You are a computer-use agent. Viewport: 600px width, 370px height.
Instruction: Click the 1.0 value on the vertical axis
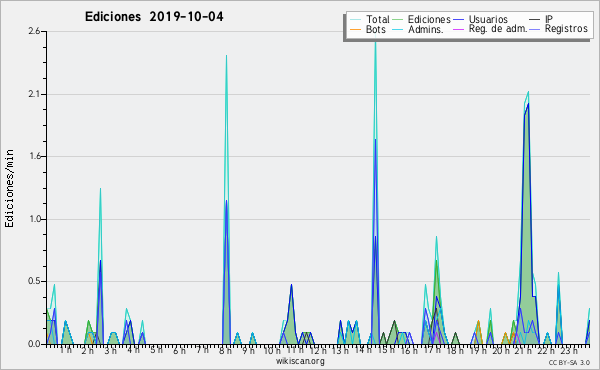[x=34, y=219]
